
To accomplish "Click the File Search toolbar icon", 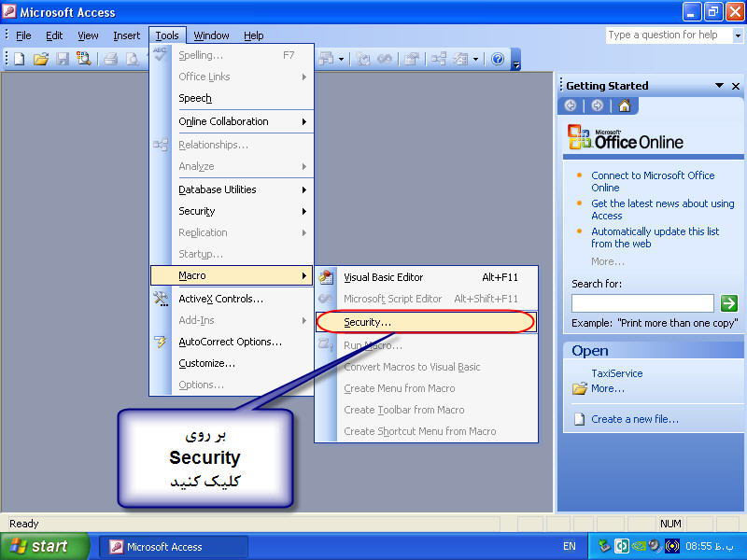I will (x=84, y=59).
